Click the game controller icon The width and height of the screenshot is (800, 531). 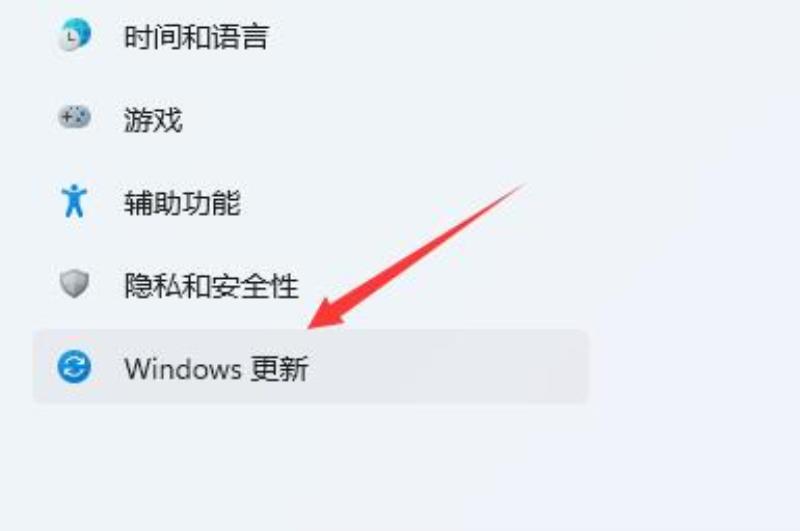(x=74, y=117)
